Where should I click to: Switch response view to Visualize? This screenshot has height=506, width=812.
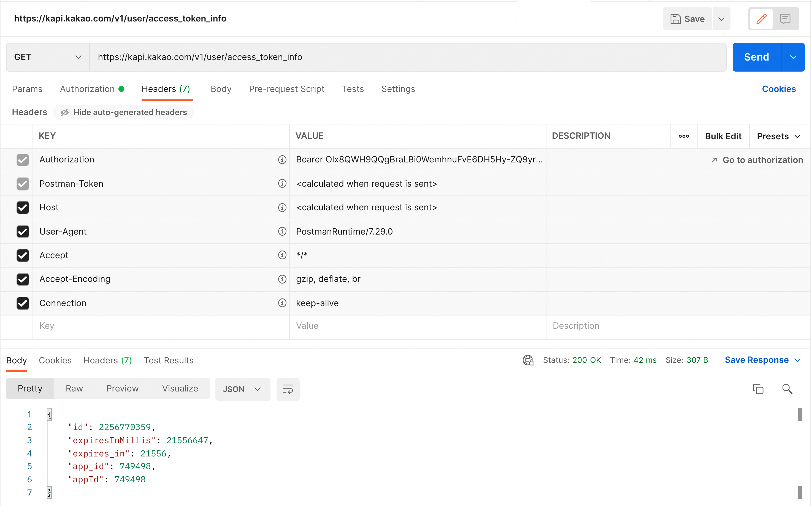[180, 388]
